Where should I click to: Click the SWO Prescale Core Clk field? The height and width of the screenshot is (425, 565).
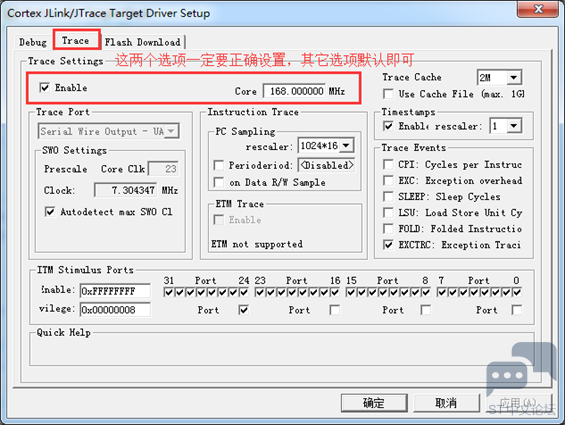pos(163,169)
